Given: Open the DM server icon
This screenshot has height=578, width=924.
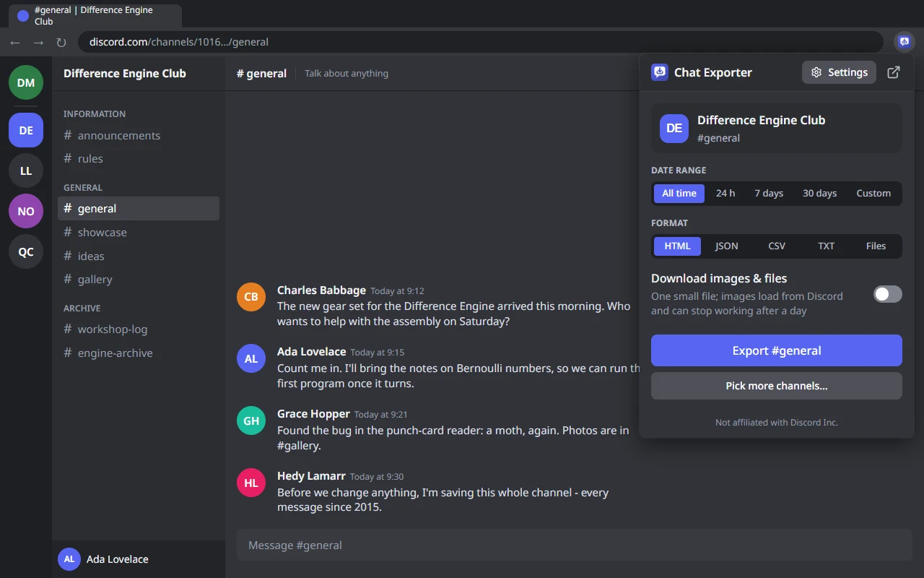Looking at the screenshot, I should (x=26, y=82).
